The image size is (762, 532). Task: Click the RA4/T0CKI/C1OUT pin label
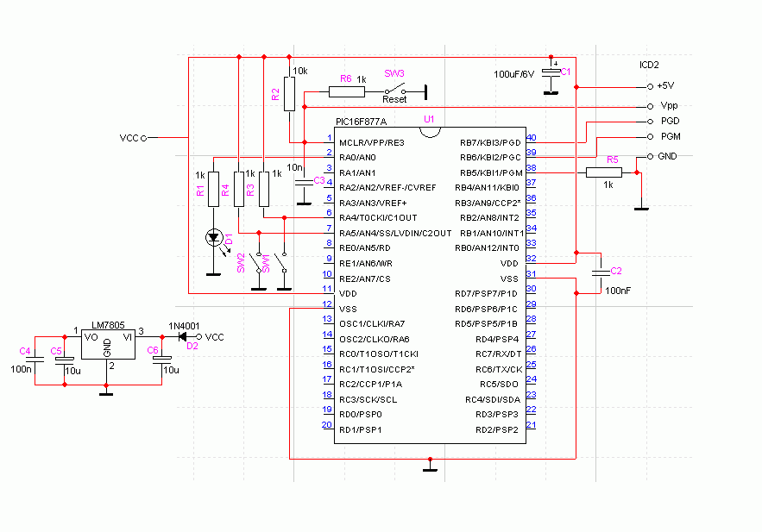tap(378, 218)
